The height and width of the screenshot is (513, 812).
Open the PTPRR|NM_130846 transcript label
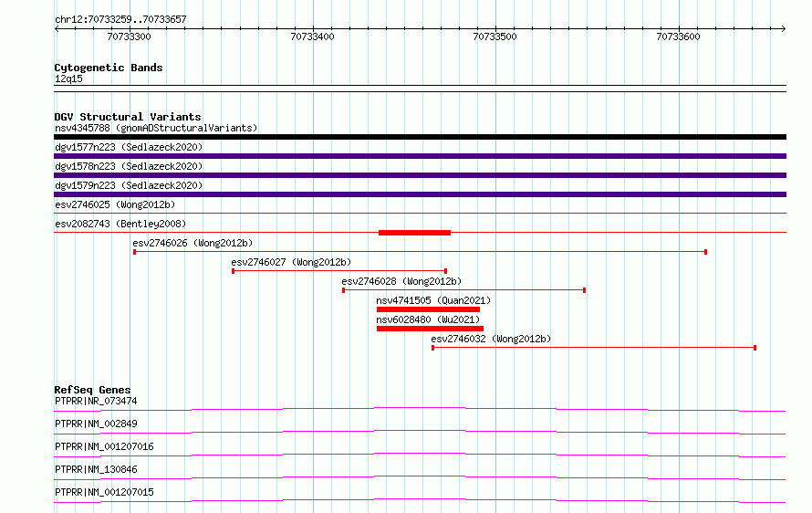(96, 469)
